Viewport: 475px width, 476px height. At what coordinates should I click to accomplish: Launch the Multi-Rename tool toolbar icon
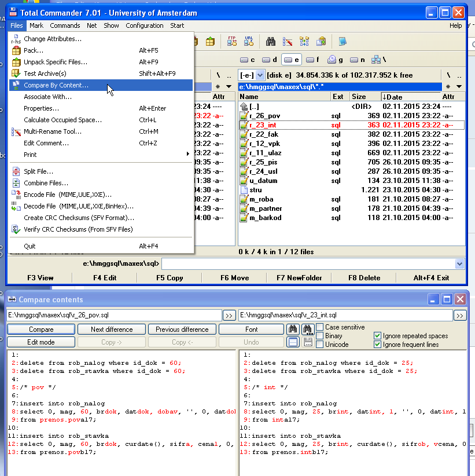(287, 41)
